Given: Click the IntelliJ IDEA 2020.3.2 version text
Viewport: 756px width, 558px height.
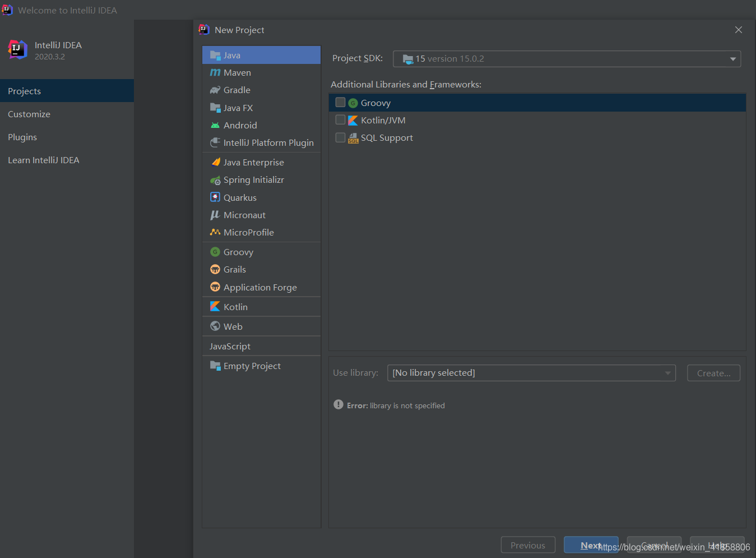Looking at the screenshot, I should tap(50, 57).
